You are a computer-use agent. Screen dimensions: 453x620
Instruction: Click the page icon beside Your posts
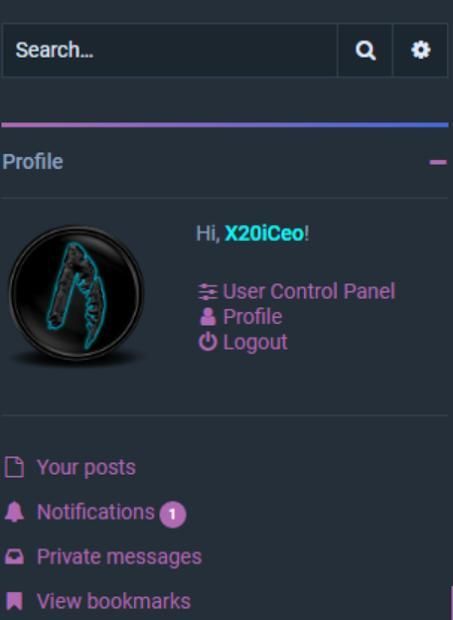[15, 467]
